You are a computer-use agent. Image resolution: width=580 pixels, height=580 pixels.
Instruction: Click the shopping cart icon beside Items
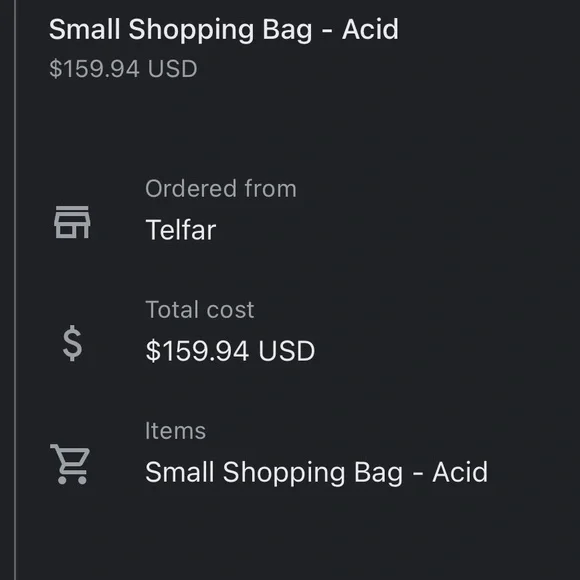tap(70, 464)
